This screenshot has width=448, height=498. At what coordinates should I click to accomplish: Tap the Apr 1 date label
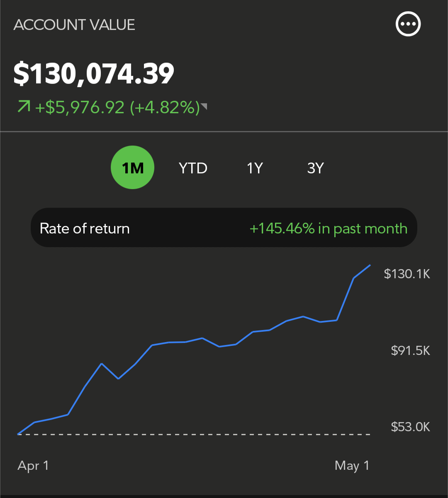click(33, 466)
